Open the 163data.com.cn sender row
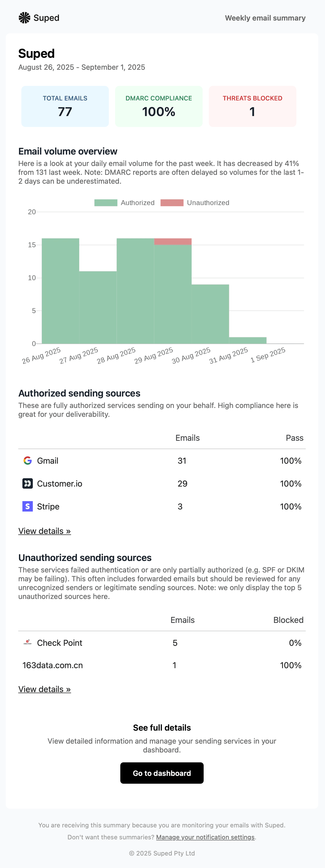This screenshot has width=325, height=868. 53,665
